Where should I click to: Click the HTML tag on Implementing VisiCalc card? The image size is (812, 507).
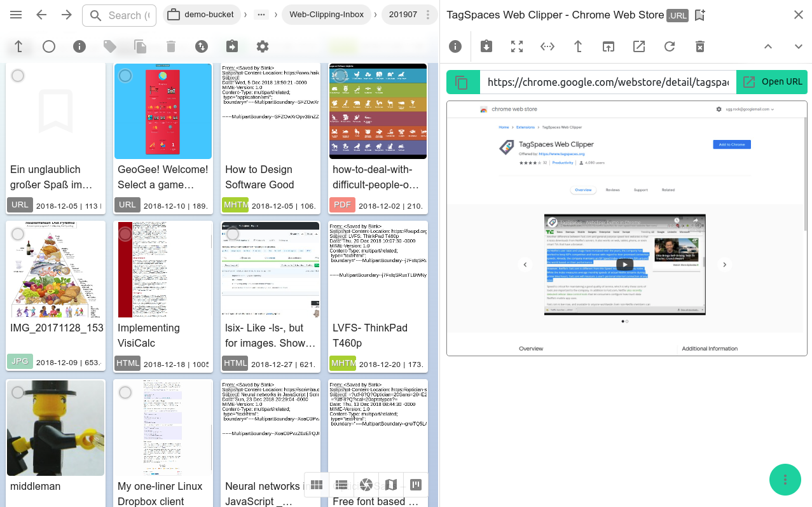click(127, 363)
